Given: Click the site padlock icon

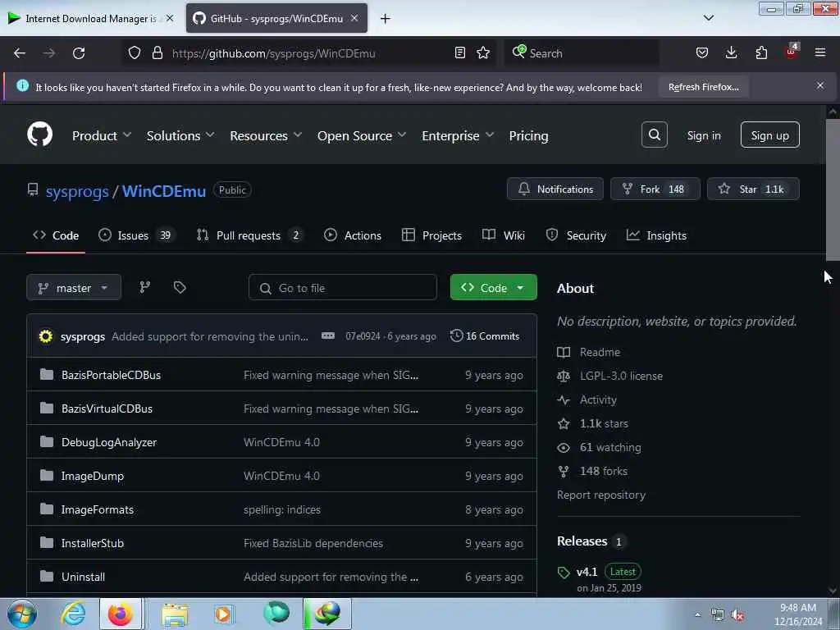Looking at the screenshot, I should click(157, 53).
